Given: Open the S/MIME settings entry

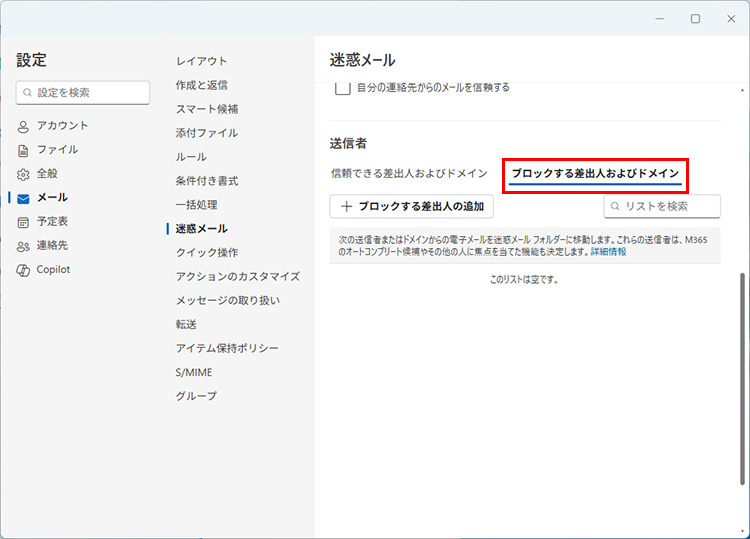Looking at the screenshot, I should [x=194, y=372].
